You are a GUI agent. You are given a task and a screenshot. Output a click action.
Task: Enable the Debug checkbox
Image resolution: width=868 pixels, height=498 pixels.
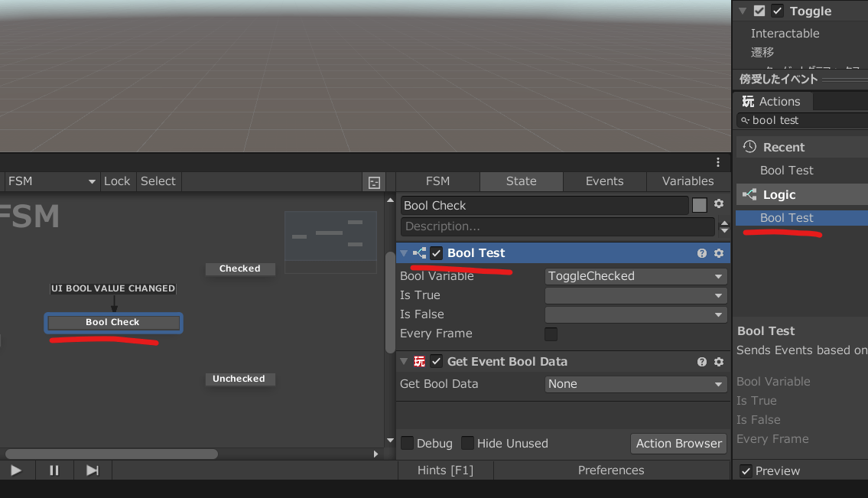408,444
